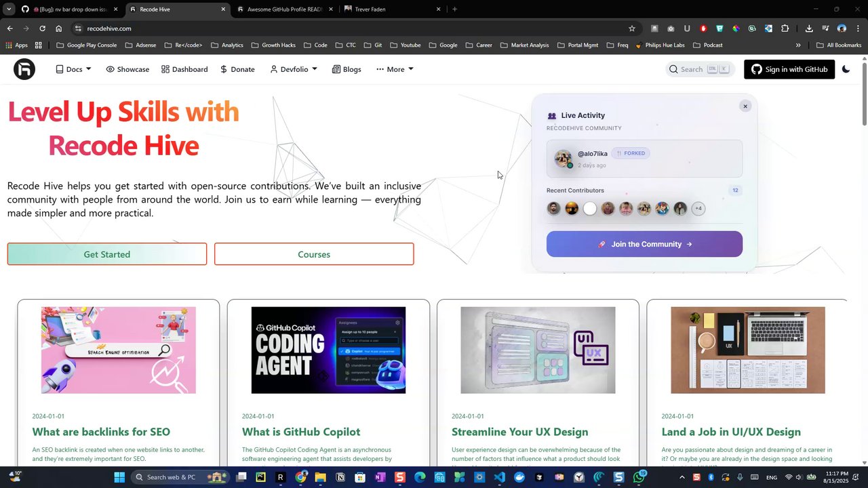Reload the recodehive.com page
This screenshot has width=868, height=488.
click(42, 28)
